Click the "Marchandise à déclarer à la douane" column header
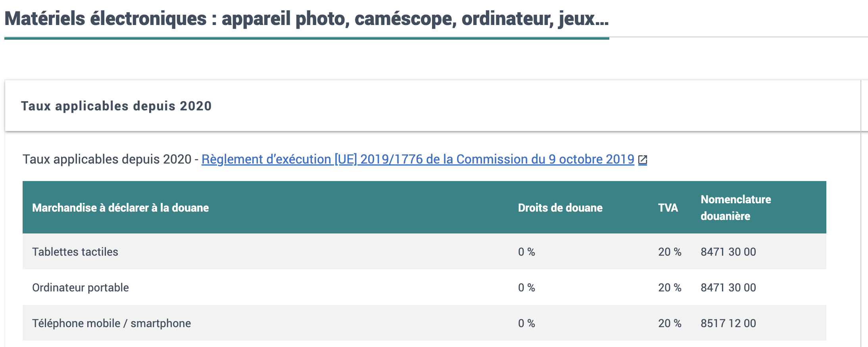 [x=120, y=208]
